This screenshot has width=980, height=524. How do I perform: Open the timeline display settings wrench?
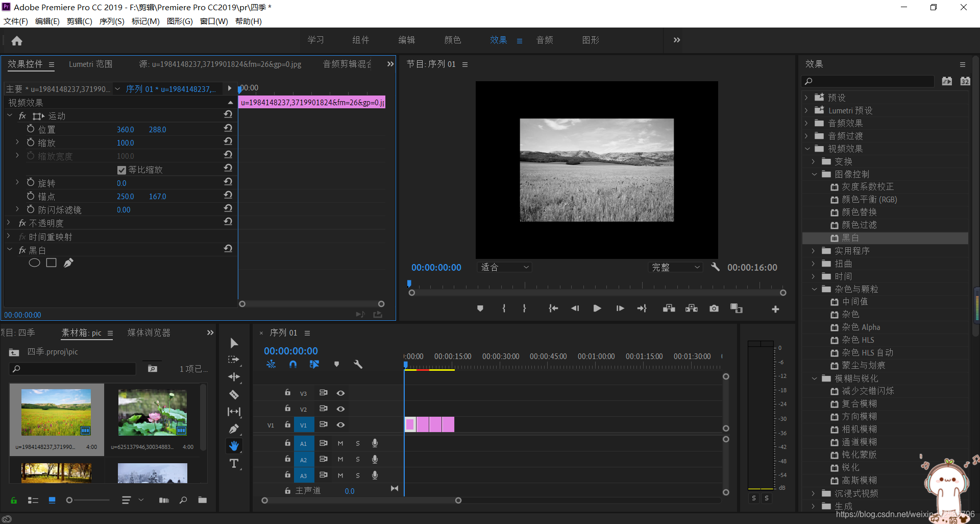tap(358, 364)
